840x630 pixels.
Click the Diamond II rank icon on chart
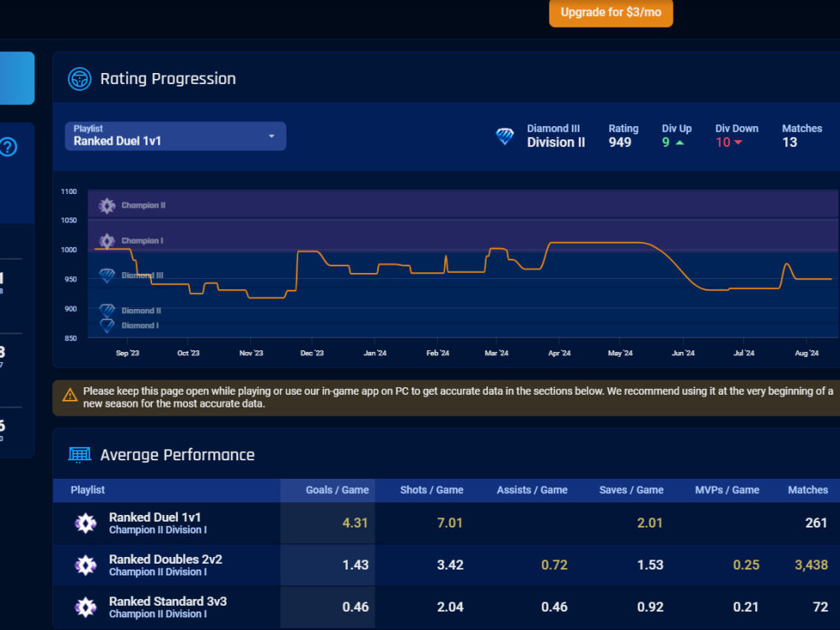[108, 310]
